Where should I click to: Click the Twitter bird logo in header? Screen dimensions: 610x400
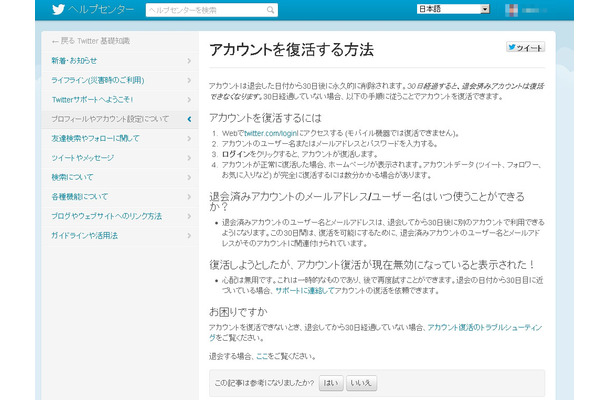(58, 9)
